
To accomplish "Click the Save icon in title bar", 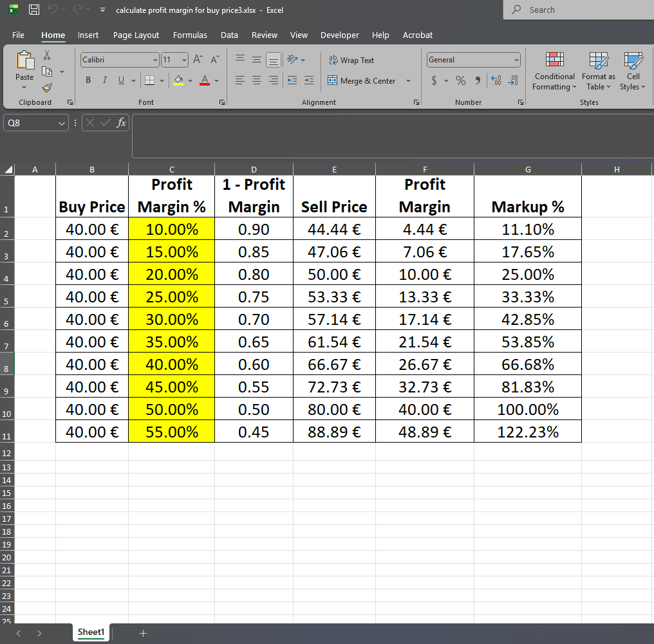I will coord(34,10).
